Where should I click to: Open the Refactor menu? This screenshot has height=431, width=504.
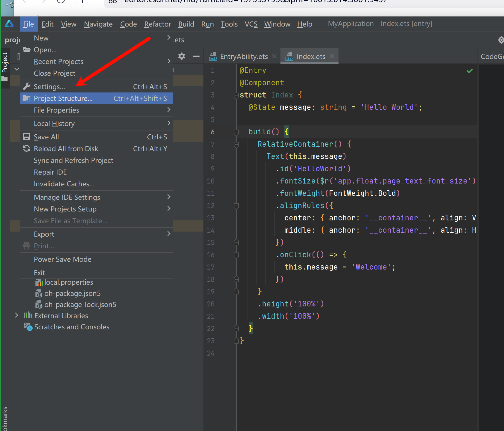[x=158, y=24]
